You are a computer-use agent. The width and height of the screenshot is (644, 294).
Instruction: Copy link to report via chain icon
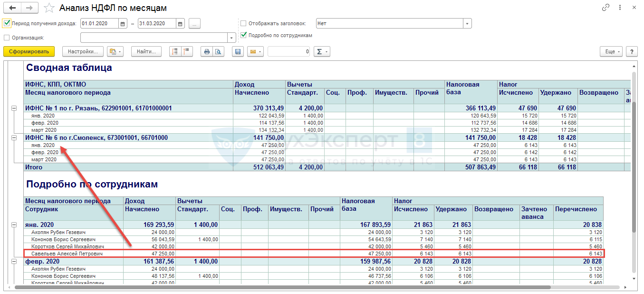coord(606,8)
